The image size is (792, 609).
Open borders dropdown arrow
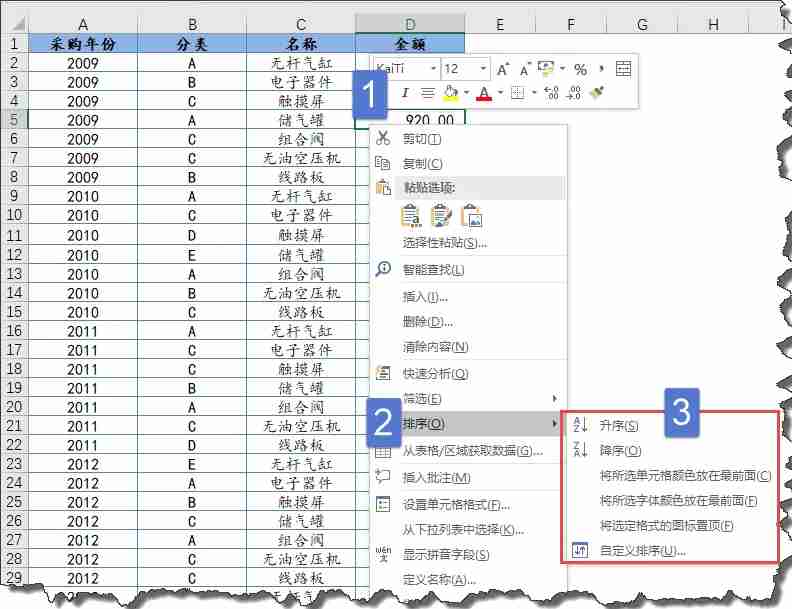534,93
